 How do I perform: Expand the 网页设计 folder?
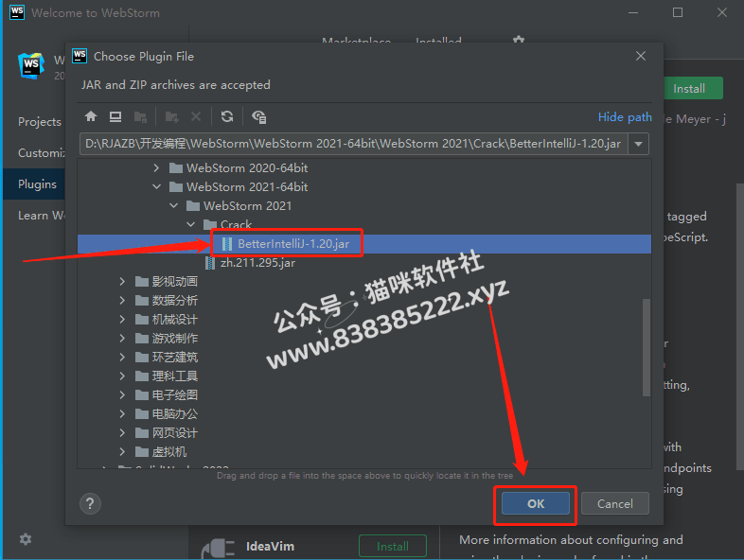122,433
